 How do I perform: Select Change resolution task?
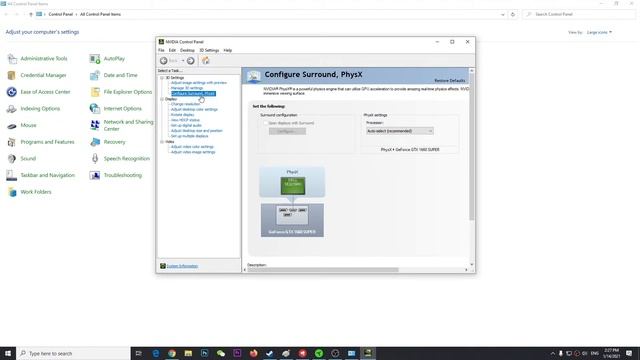[185, 104]
